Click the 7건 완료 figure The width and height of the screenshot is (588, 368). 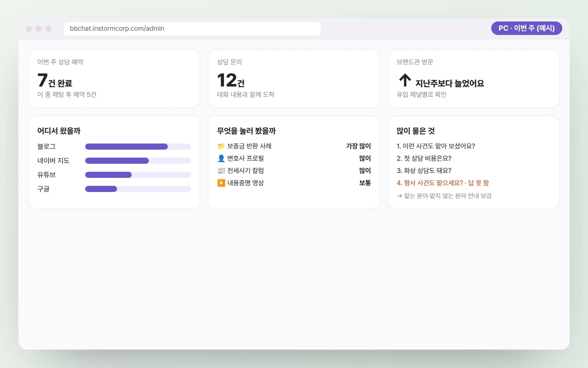click(55, 80)
